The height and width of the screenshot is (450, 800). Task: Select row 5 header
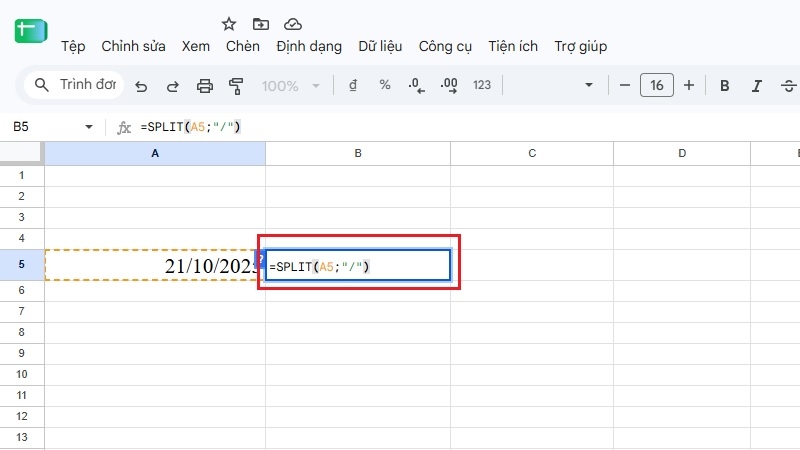pyautogui.click(x=21, y=264)
